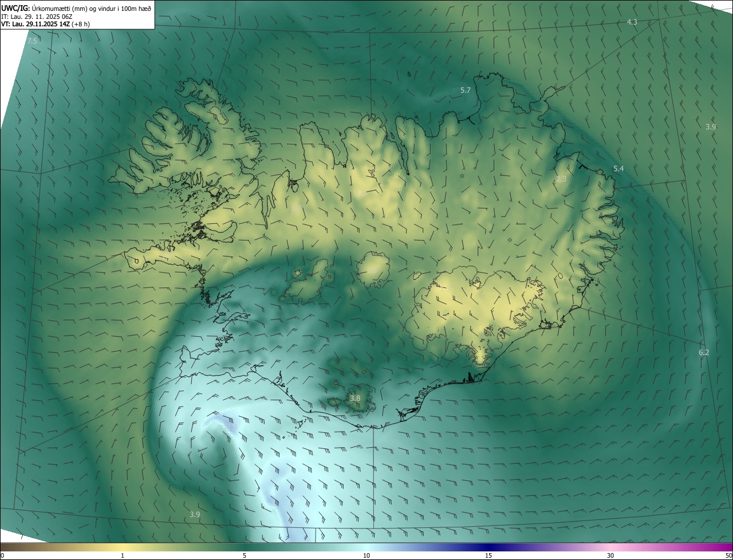Click the '50' tick label on the color scale

click(x=728, y=555)
